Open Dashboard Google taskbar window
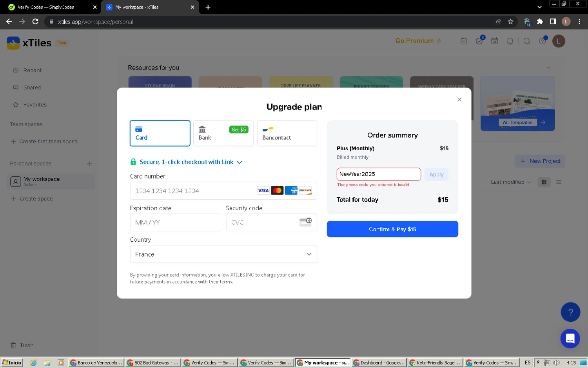The image size is (588, 368). click(x=379, y=363)
